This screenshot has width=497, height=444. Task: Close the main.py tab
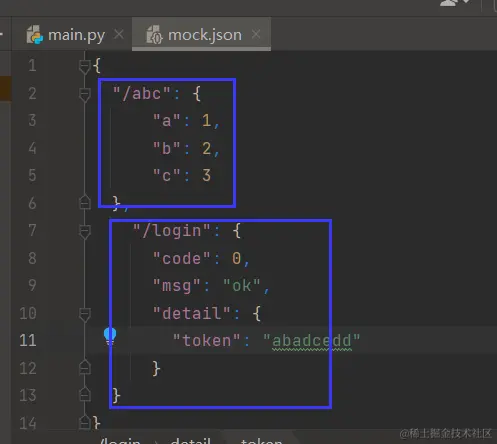point(119,34)
